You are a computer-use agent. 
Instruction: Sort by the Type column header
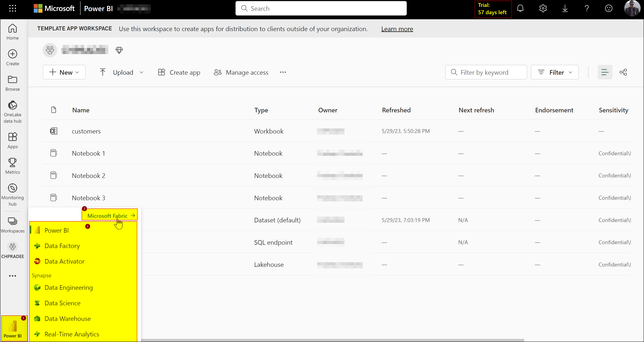pos(261,110)
